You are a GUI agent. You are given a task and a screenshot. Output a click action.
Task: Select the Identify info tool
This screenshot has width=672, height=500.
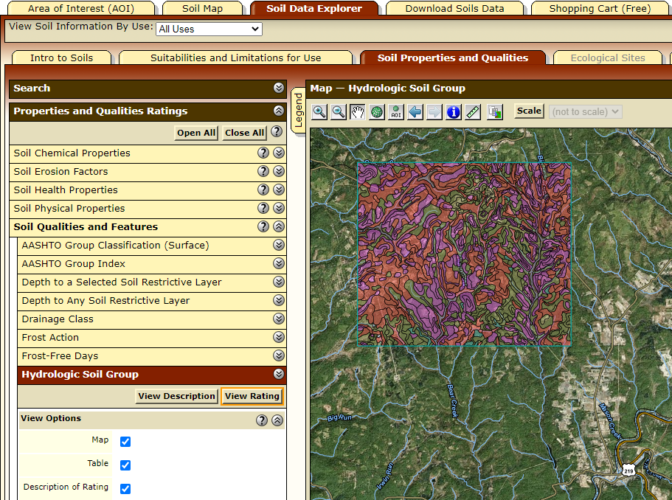point(454,112)
